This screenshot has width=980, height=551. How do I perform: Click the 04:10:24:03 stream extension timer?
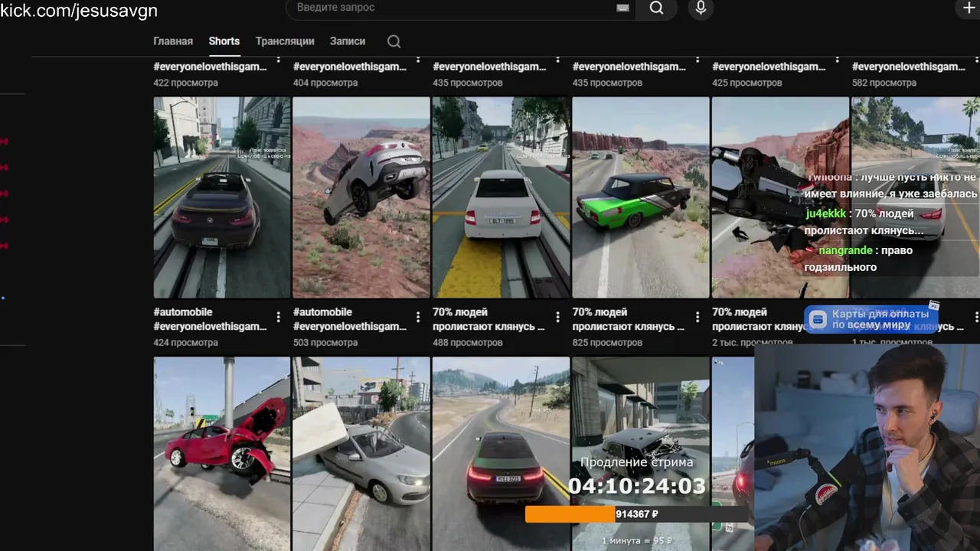coord(636,486)
